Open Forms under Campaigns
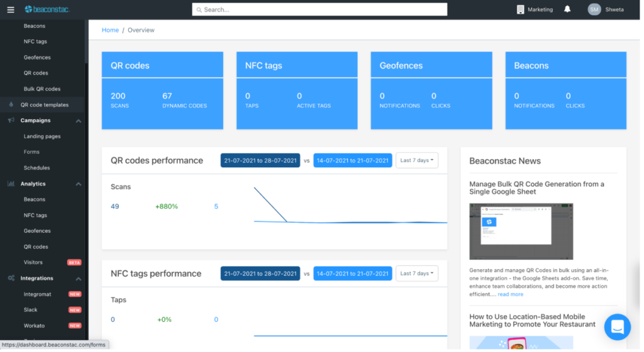 tap(31, 152)
